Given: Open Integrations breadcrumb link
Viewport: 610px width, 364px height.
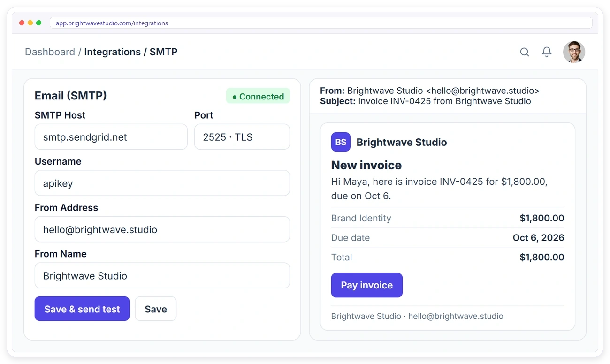Looking at the screenshot, I should coord(112,52).
